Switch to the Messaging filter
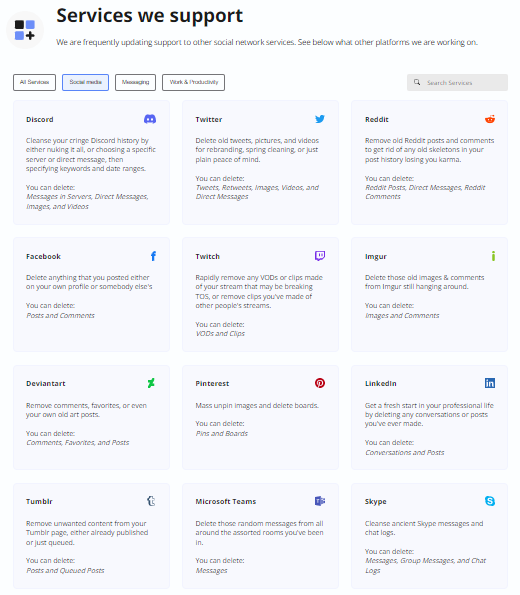This screenshot has height=595, width=520. click(x=135, y=82)
